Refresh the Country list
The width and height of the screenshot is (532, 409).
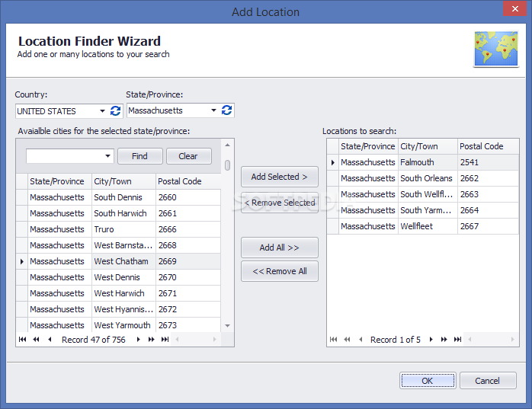115,111
